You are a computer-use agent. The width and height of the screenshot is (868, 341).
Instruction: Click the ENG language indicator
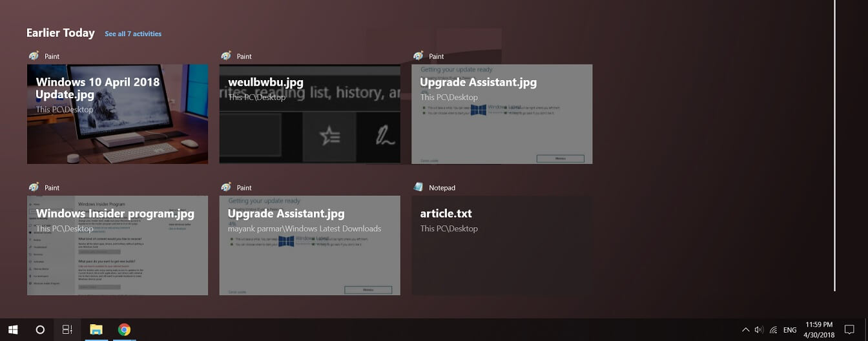(790, 330)
